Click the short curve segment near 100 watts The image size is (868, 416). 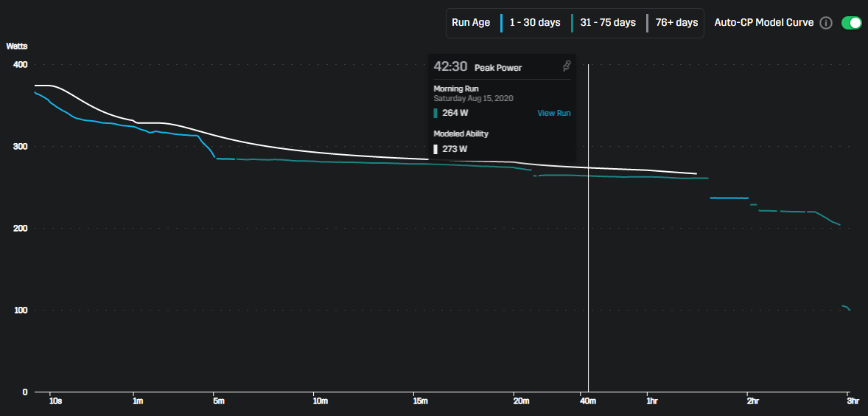click(846, 307)
